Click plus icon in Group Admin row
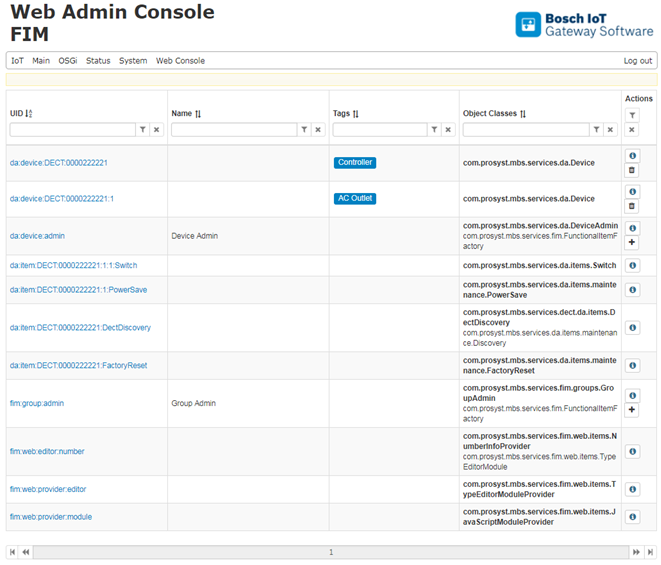The width and height of the screenshot is (661, 565). tap(632, 410)
